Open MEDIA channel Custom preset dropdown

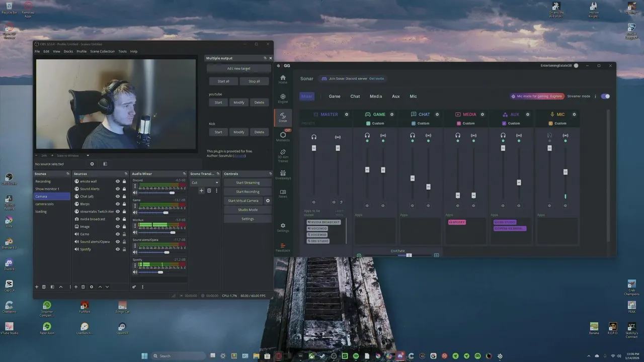(x=465, y=123)
